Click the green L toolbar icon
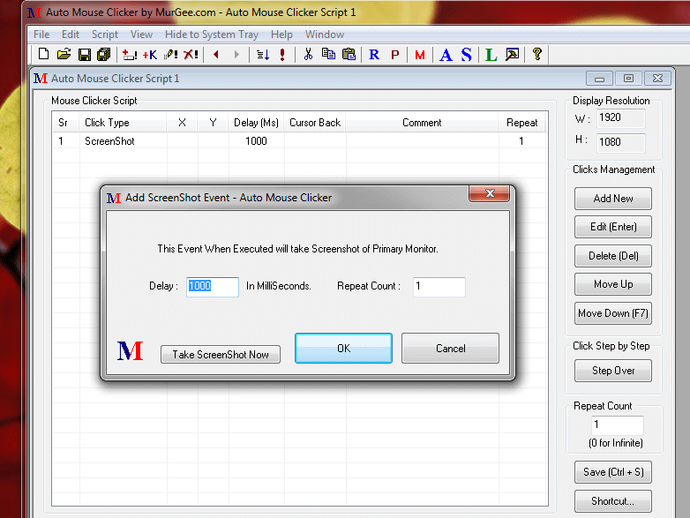The height and width of the screenshot is (518, 690). (491, 55)
